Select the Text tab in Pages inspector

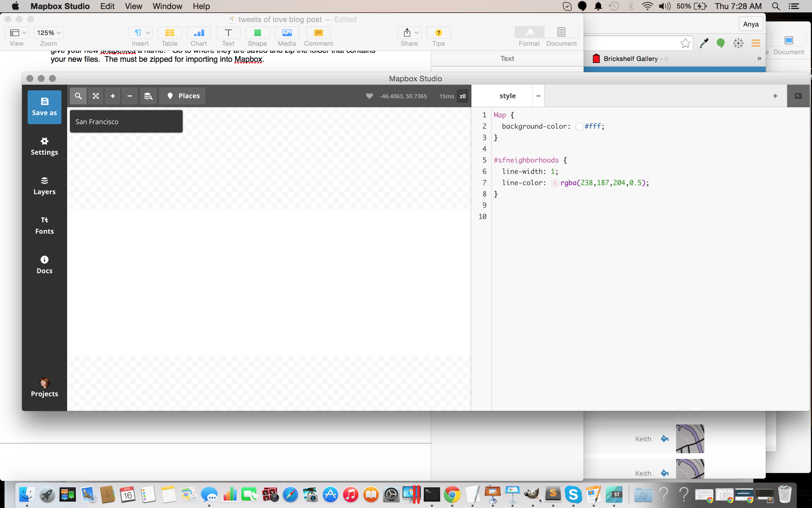coord(507,59)
